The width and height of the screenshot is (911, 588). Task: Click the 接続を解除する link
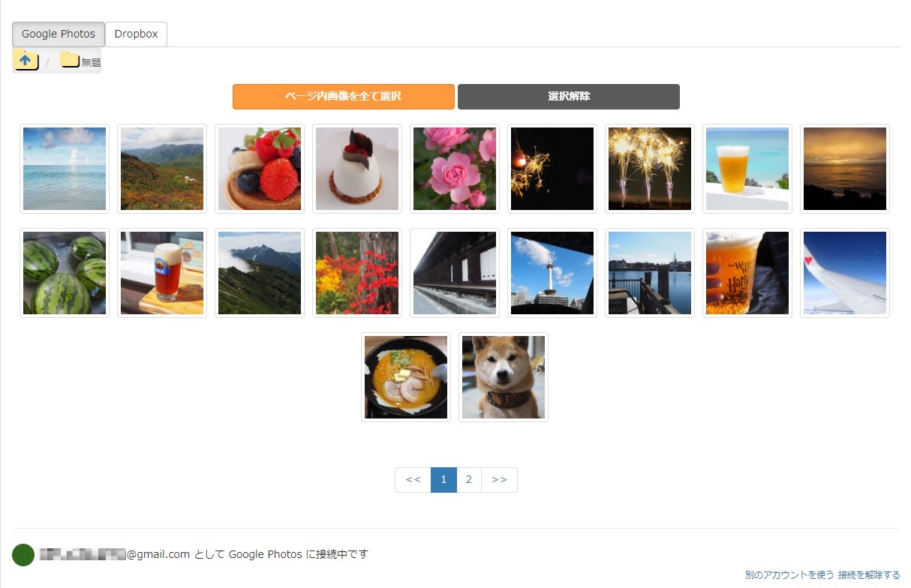tap(869, 575)
